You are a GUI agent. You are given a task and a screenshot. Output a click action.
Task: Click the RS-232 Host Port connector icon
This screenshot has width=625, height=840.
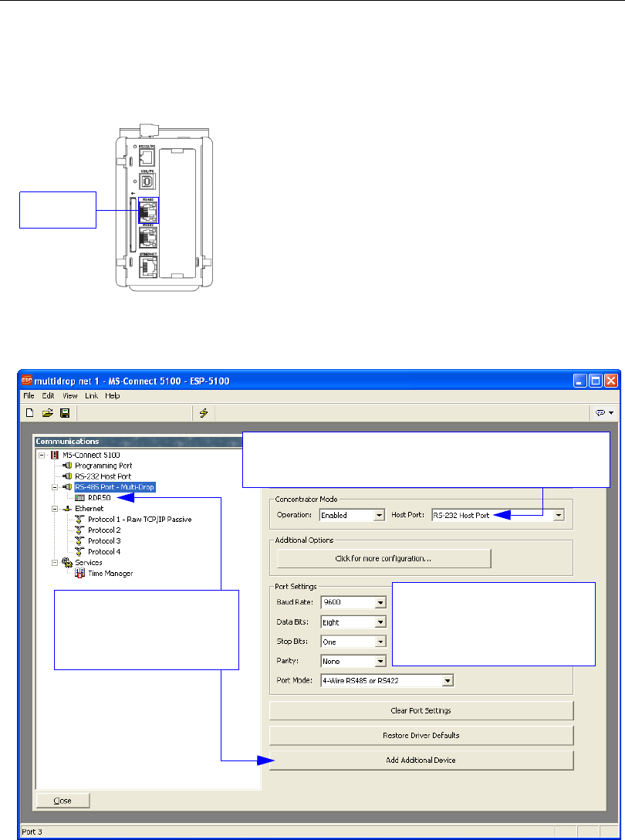(67, 476)
